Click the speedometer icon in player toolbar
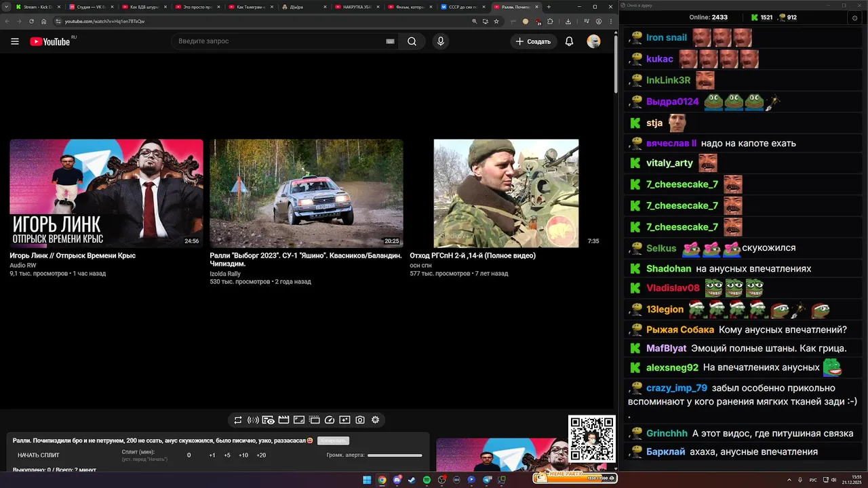Viewport: 868px width, 488px height. coord(330,420)
